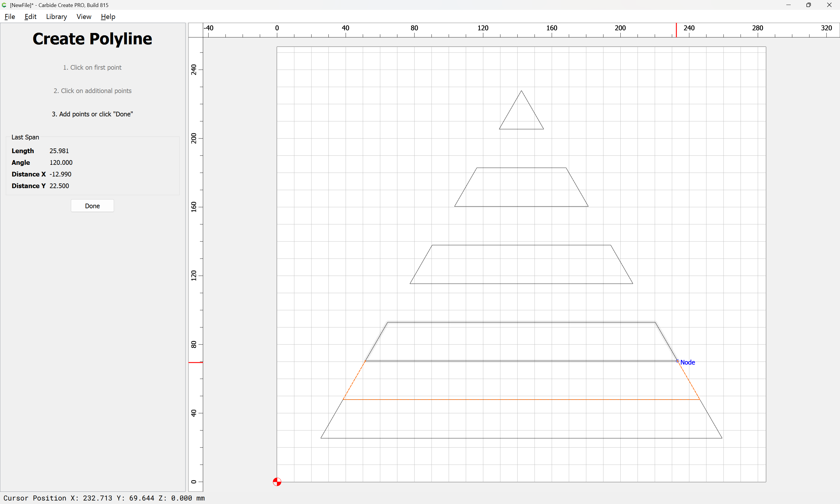Click the Cursor Position status bar readout
Screen dimensions: 840x504
[104, 498]
